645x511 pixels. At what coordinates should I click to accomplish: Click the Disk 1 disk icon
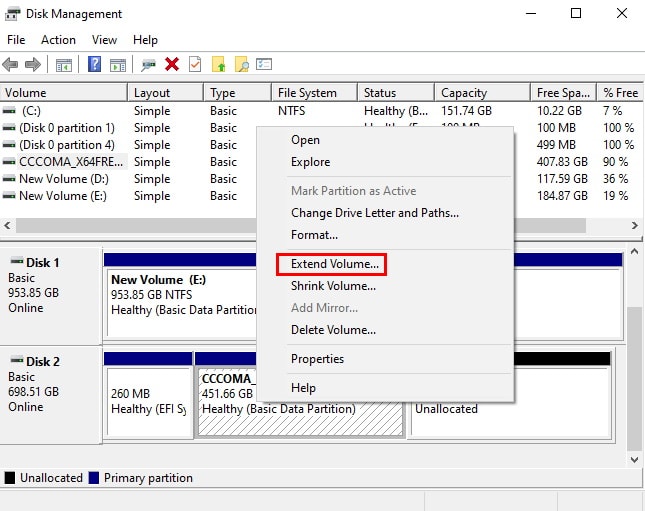[x=17, y=261]
